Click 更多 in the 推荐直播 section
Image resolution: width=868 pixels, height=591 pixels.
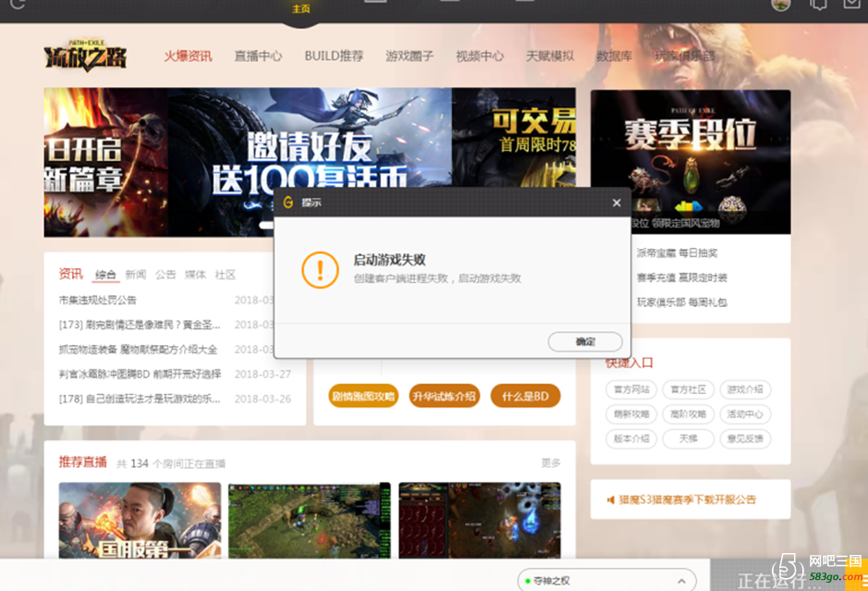(551, 462)
